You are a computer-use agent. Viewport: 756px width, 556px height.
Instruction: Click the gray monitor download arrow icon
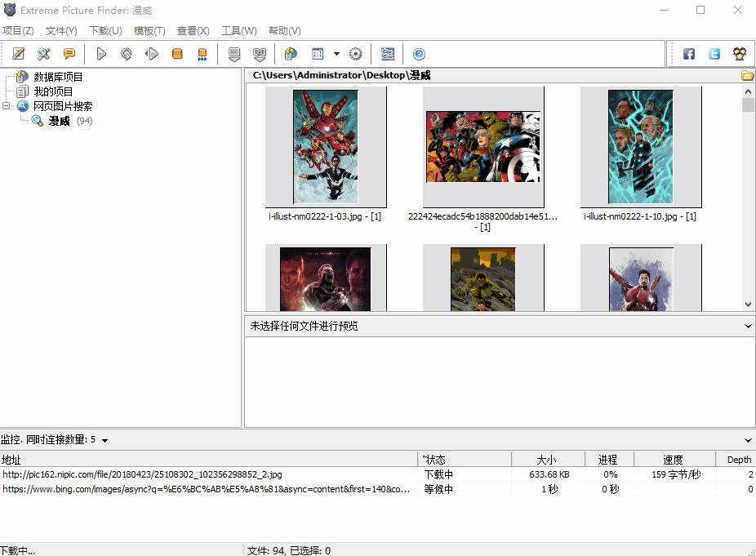coord(234,54)
